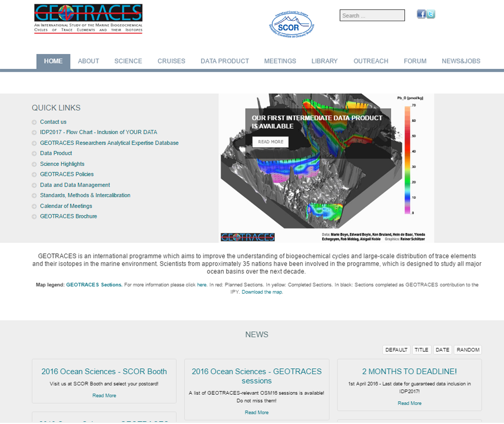Click the bullet icon beside Data Product
Image resolution: width=504 pixels, height=424 pixels.
(34, 154)
